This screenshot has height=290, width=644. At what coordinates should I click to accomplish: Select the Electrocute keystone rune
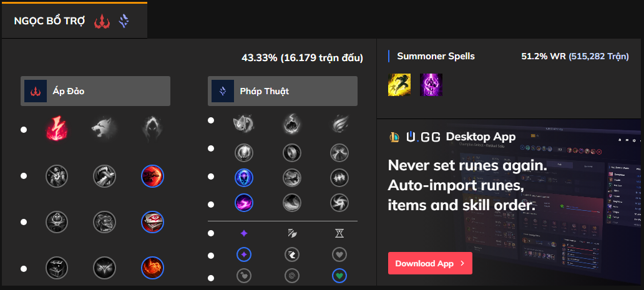pos(57,129)
